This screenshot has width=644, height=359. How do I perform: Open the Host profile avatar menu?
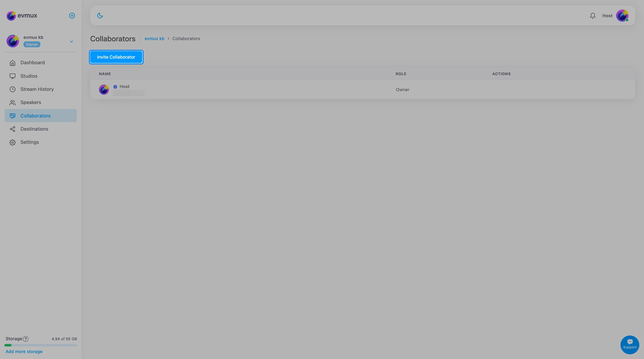[622, 16]
